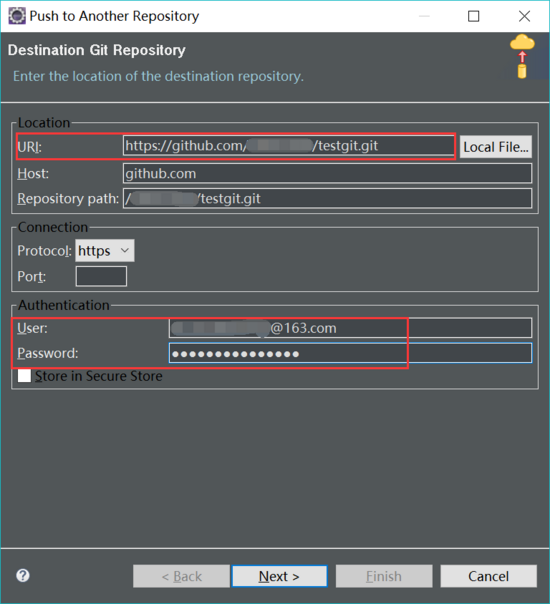Maximize the Push to Another Repository window
The image size is (550, 604).
473,16
